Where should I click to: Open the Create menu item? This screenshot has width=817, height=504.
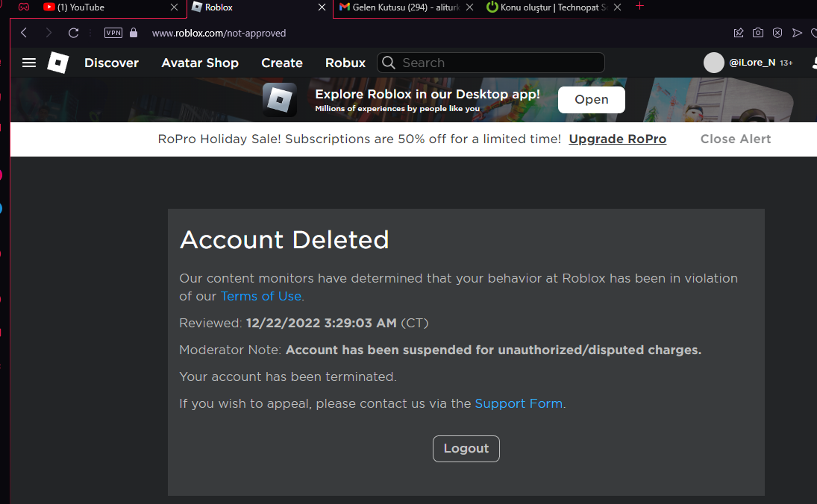point(282,63)
